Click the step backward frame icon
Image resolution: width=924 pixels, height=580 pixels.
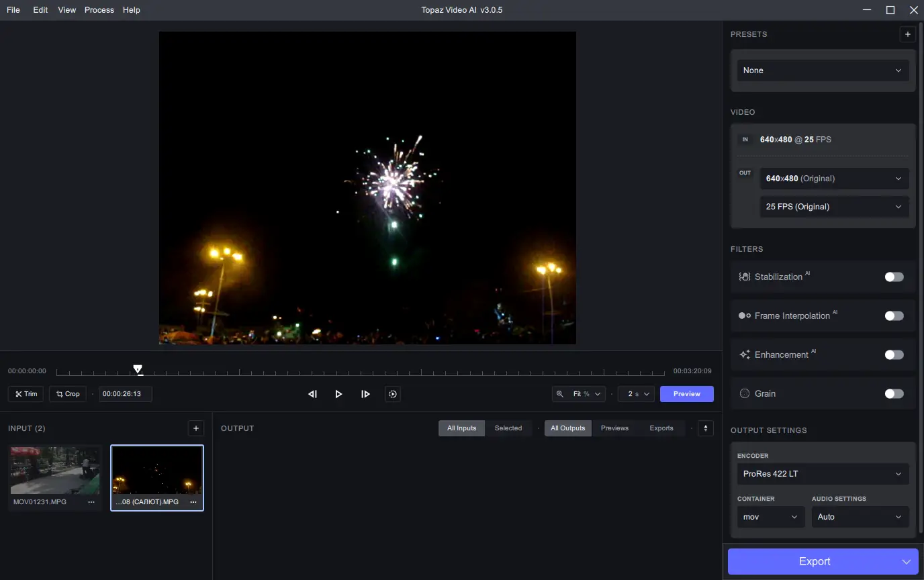point(312,394)
